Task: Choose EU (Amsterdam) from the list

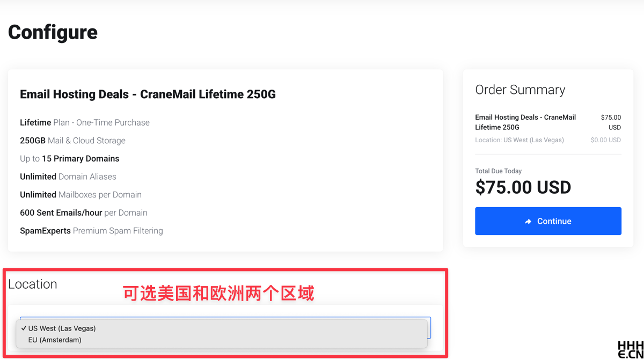Action: click(55, 340)
